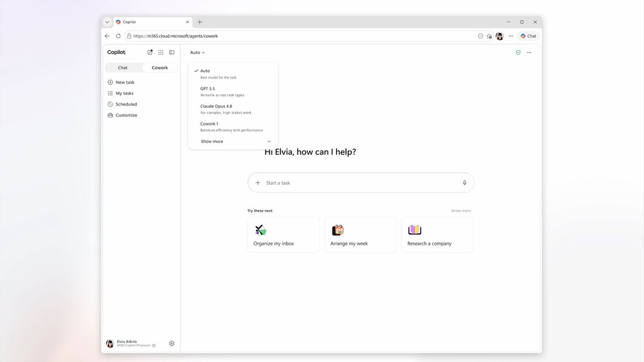The width and height of the screenshot is (644, 362).
Task: Click the Scheduled clock icon
Action: (110, 104)
